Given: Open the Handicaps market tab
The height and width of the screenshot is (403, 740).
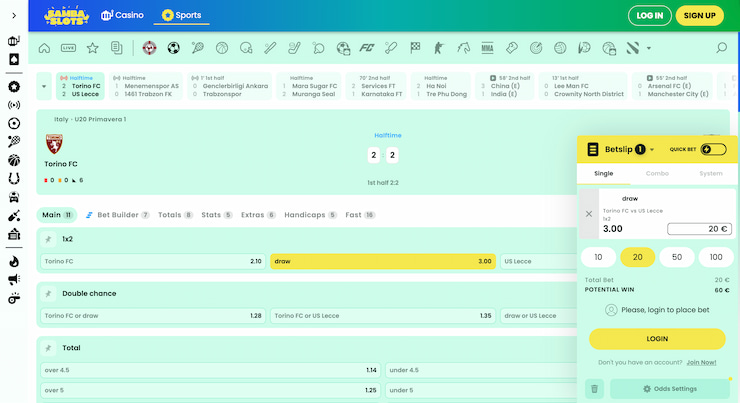Looking at the screenshot, I should [311, 215].
